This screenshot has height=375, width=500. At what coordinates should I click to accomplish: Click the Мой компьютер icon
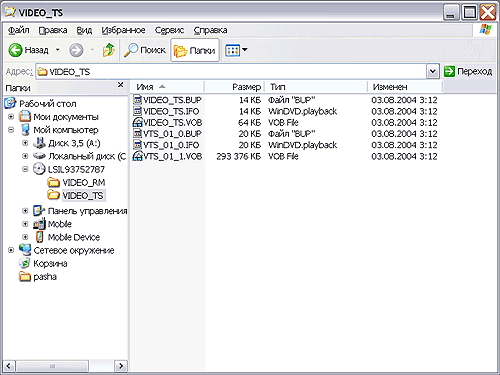pos(25,130)
